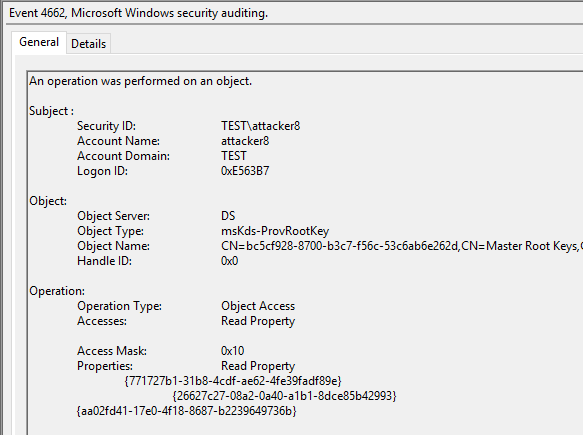Click the GUID starting with 26627c27
The width and height of the screenshot is (583, 435).
click(x=284, y=396)
